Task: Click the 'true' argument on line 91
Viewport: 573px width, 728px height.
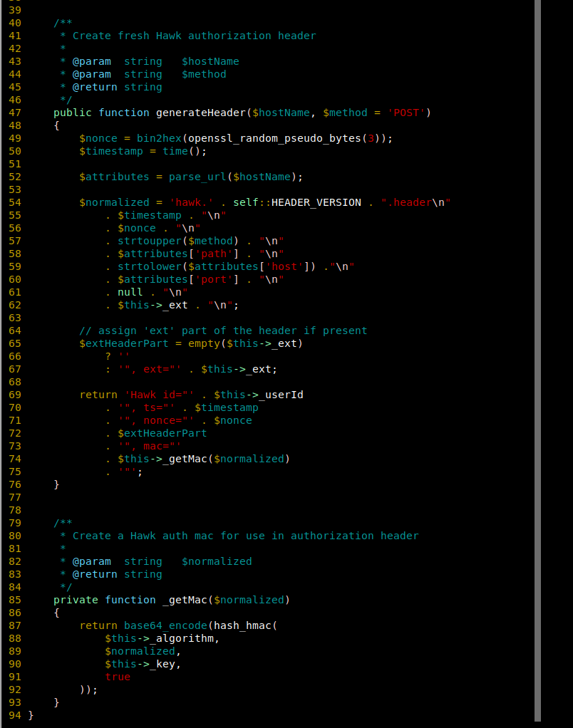Action: coord(118,677)
